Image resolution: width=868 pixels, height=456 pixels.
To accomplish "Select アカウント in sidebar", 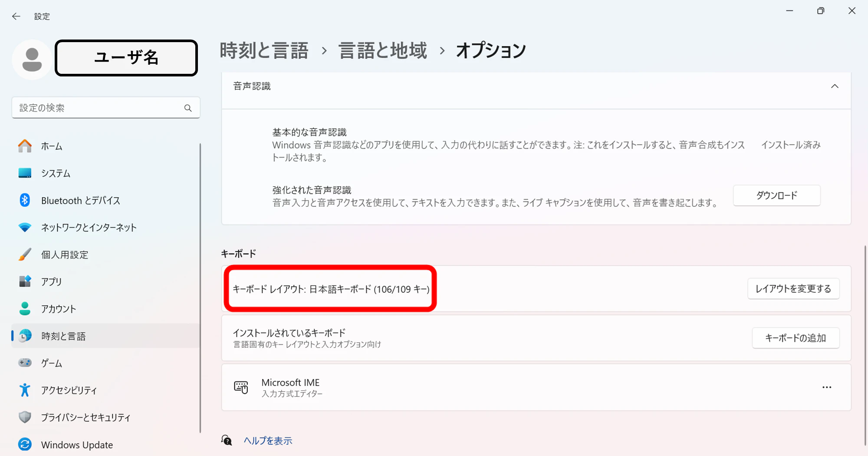I will pyautogui.click(x=105, y=309).
